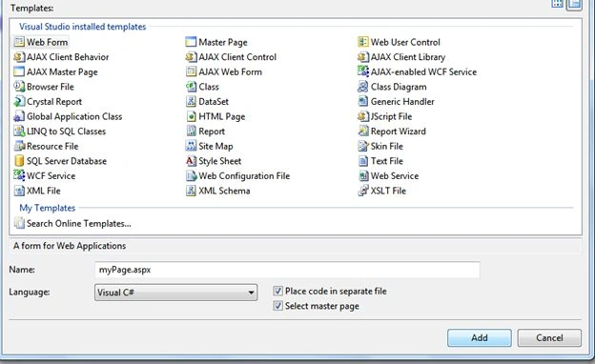This screenshot has width=595, height=364.
Task: Click the Name field containing myPage.aspx
Action: tap(287, 270)
